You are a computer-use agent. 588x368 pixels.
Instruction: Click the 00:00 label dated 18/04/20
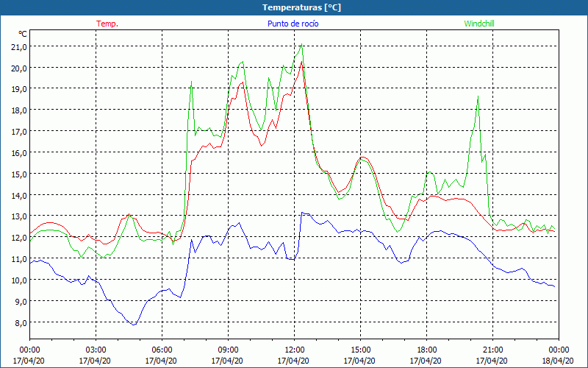[x=559, y=350]
